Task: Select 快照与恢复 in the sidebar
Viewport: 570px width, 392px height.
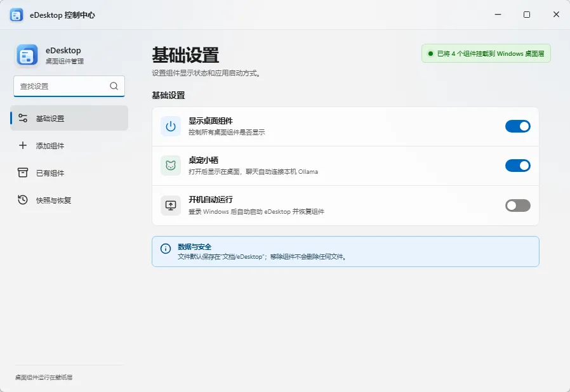Action: click(x=69, y=200)
